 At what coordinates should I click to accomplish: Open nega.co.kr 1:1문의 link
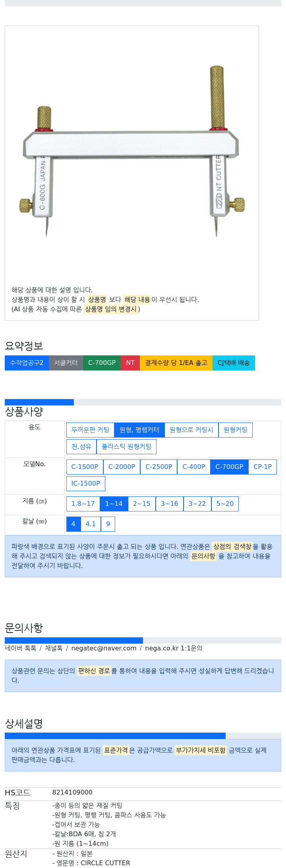[174, 648]
